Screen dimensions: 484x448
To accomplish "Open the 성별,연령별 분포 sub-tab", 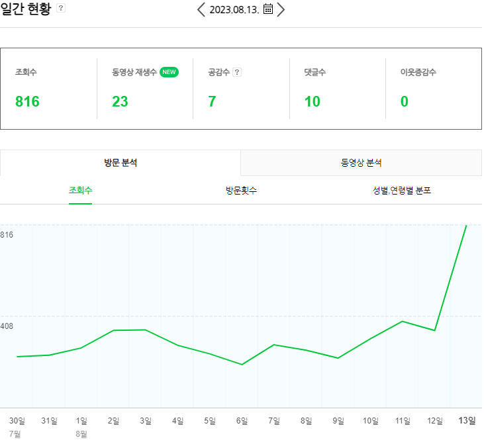I will coord(402,191).
